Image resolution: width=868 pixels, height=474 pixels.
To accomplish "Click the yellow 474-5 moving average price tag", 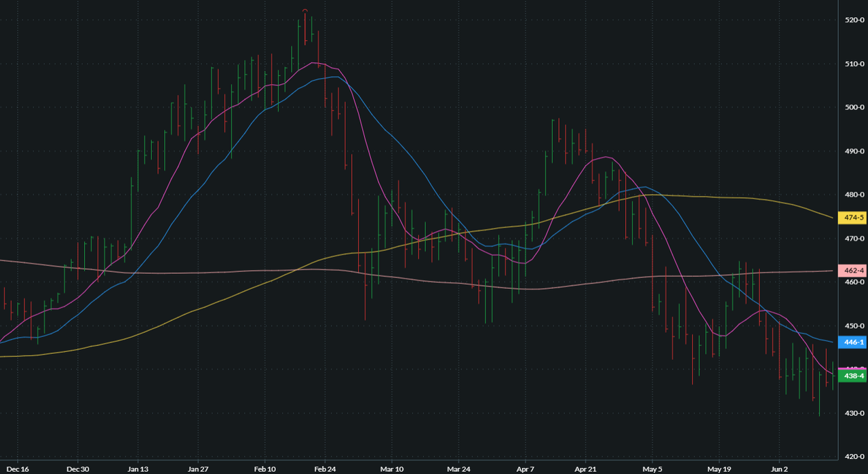I will click(x=852, y=218).
